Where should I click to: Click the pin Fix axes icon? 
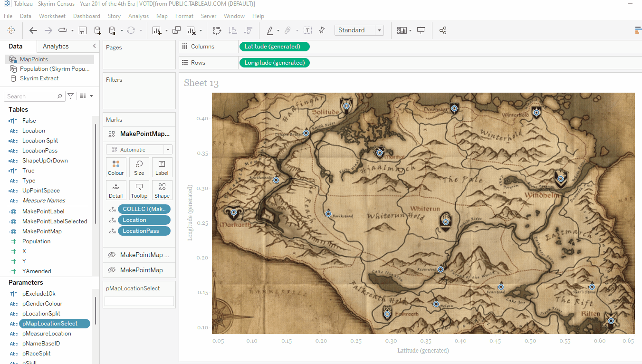tap(322, 30)
